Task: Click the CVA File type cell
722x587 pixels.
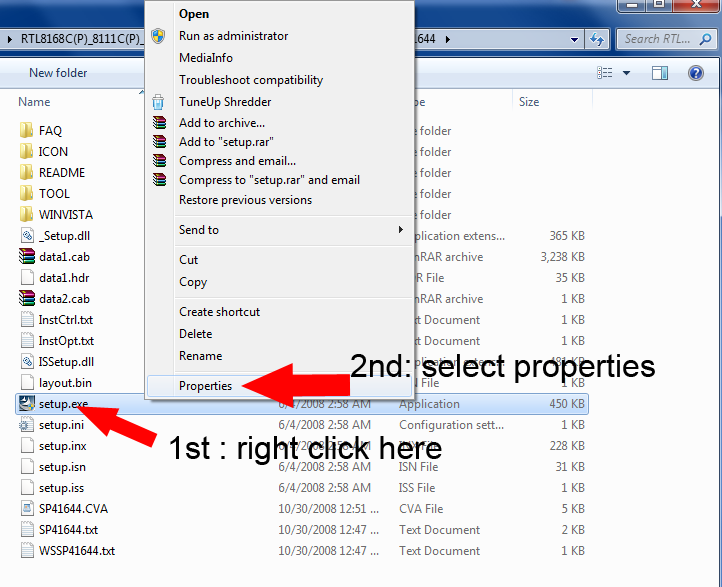Action: tap(421, 509)
